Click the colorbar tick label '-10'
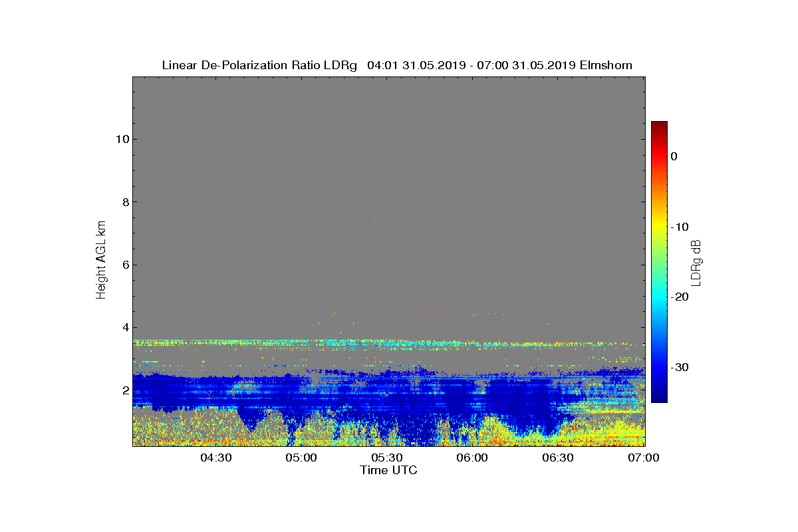The image size is (798, 532). [x=679, y=227]
